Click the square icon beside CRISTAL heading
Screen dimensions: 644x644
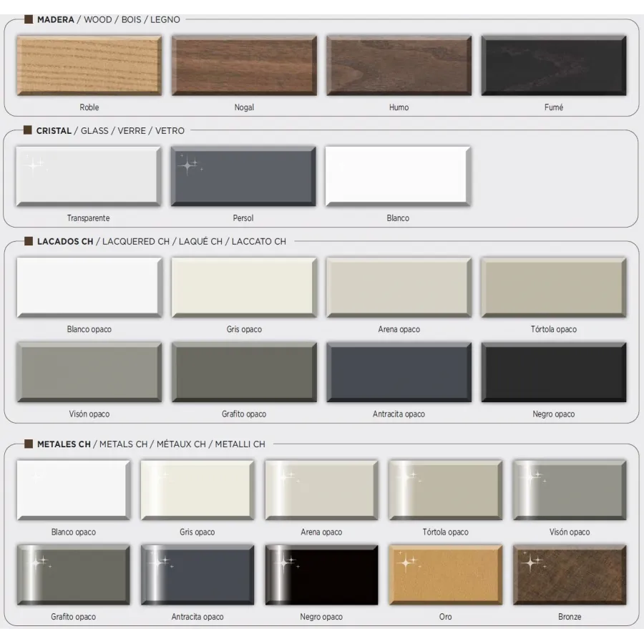pyautogui.click(x=28, y=130)
